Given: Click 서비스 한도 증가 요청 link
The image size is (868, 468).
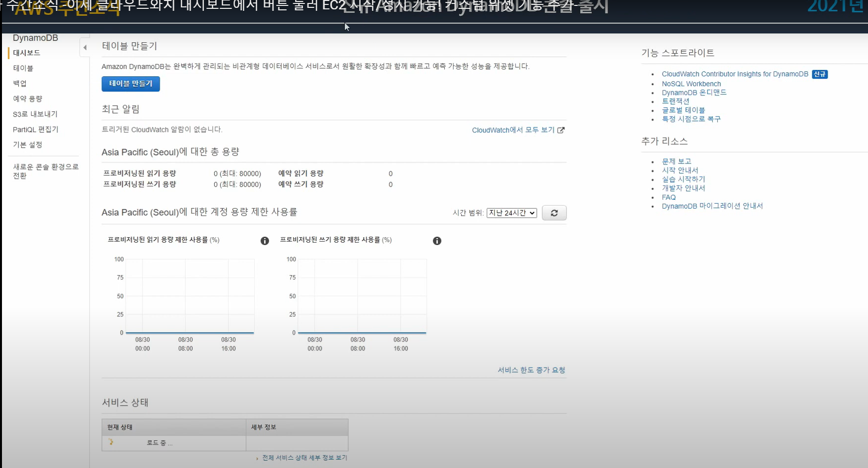Looking at the screenshot, I should (x=532, y=370).
